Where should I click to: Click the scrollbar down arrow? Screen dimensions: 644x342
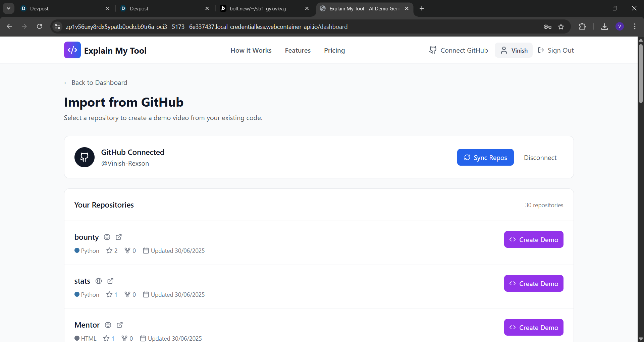[x=641, y=339]
